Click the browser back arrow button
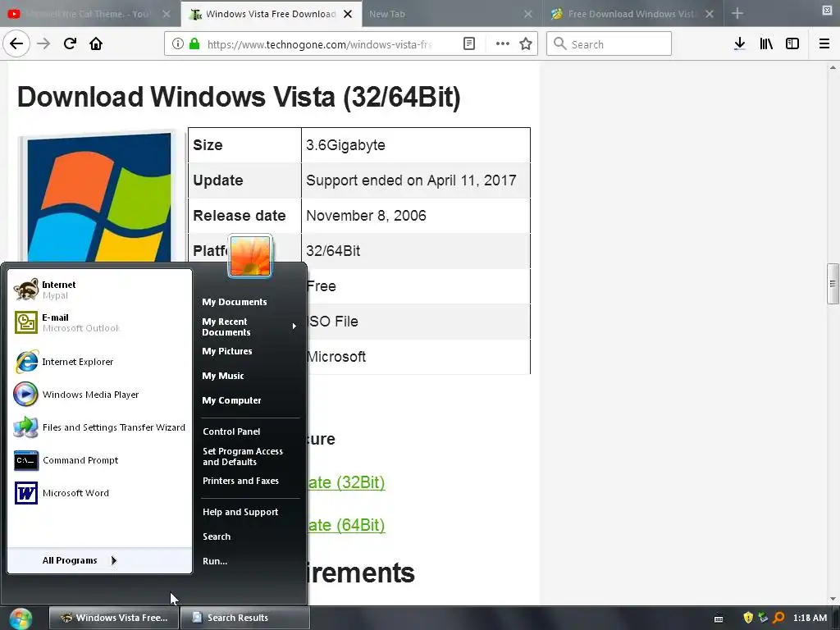Viewport: 840px width, 630px height. click(16, 43)
